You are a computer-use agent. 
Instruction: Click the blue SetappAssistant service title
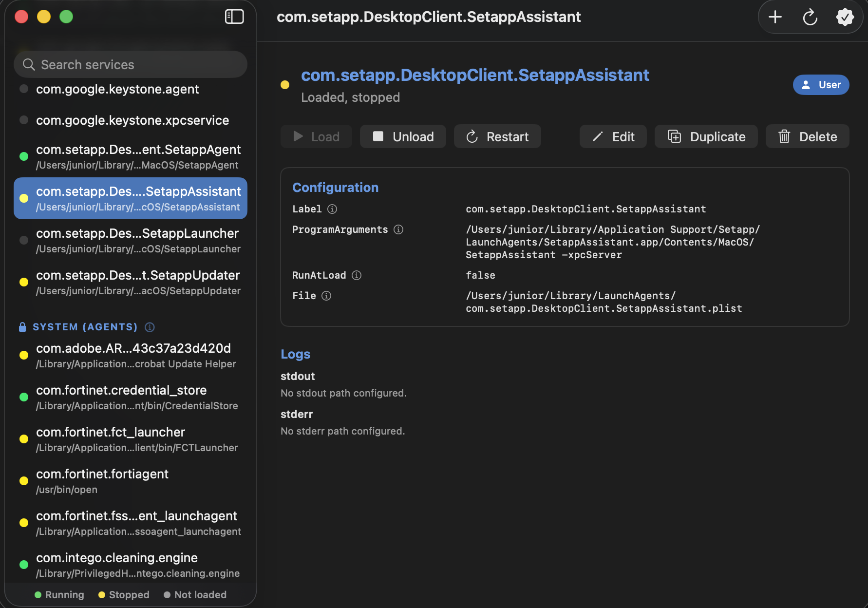click(475, 75)
